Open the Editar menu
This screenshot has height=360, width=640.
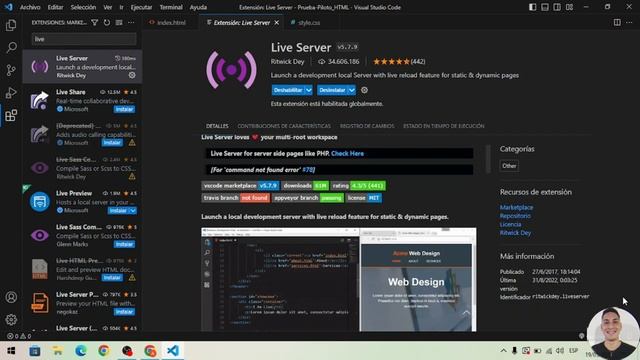point(56,7)
